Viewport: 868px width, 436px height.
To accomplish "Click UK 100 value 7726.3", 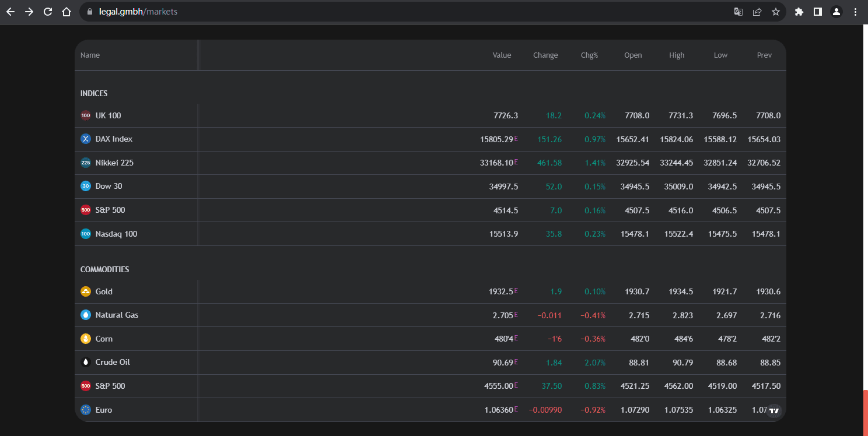I will pyautogui.click(x=506, y=115).
